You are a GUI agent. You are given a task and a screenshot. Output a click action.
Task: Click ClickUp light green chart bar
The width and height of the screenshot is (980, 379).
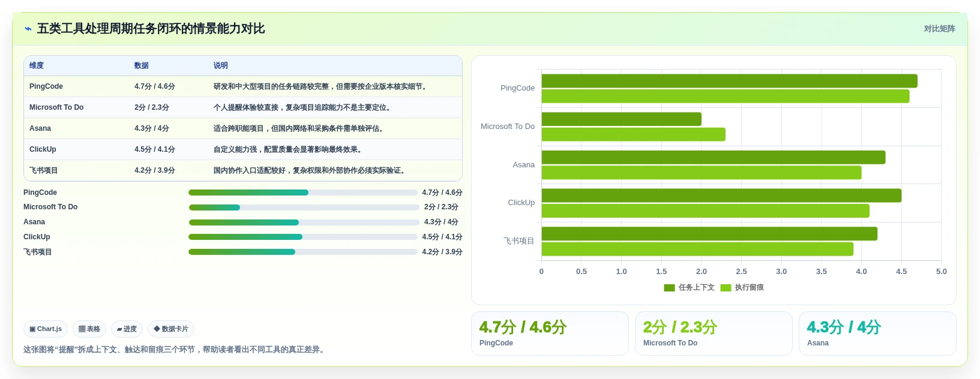706,210
